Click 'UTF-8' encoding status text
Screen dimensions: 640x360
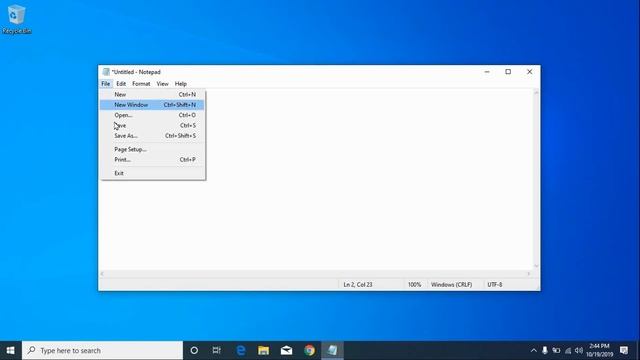[495, 284]
